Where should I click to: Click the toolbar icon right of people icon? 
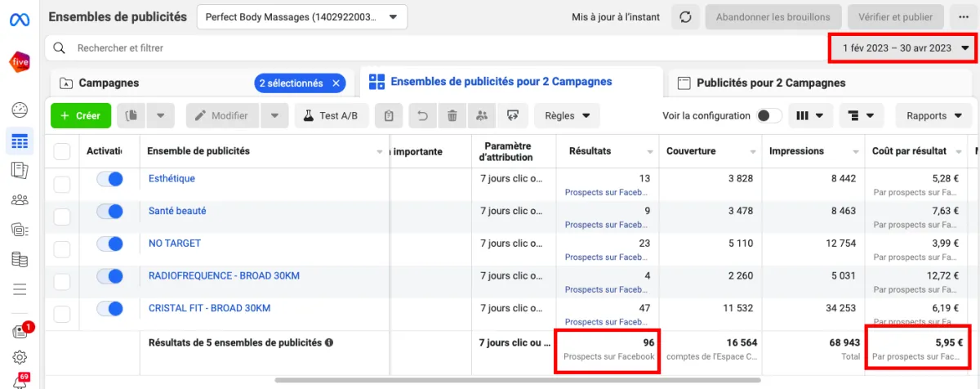[512, 116]
